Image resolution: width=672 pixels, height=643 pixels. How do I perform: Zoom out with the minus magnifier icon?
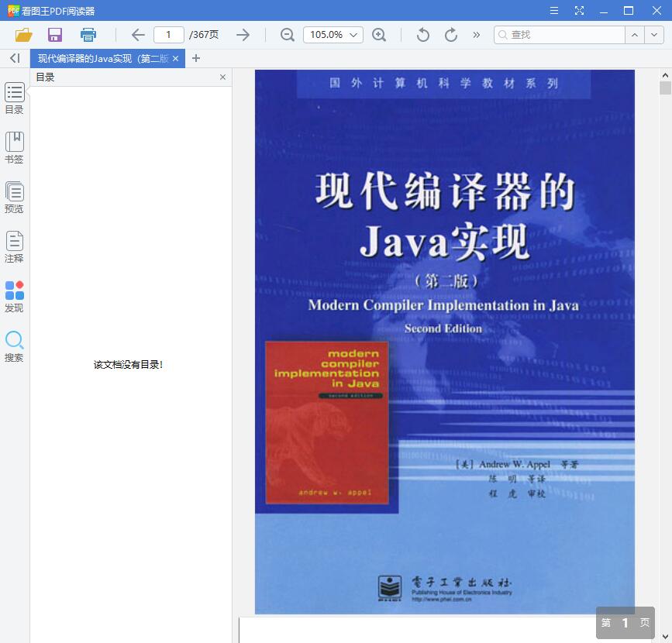click(x=287, y=35)
